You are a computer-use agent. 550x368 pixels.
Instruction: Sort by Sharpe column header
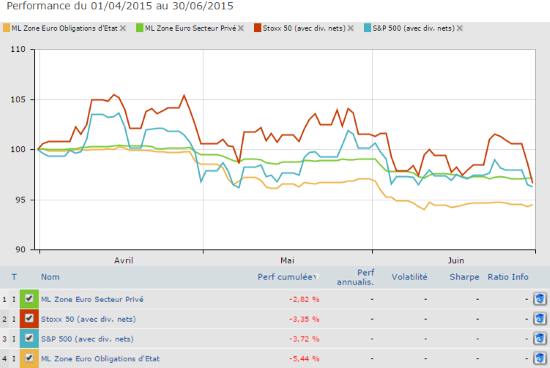pyautogui.click(x=464, y=277)
